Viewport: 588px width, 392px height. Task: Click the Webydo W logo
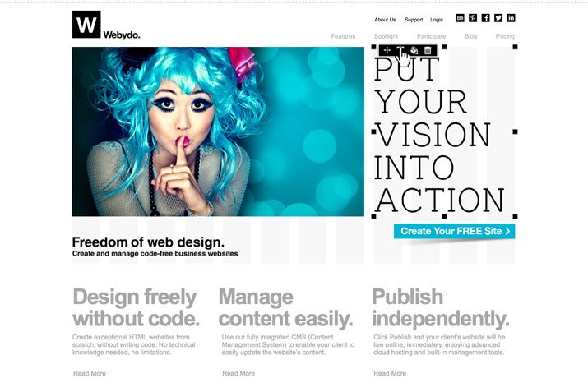86,25
